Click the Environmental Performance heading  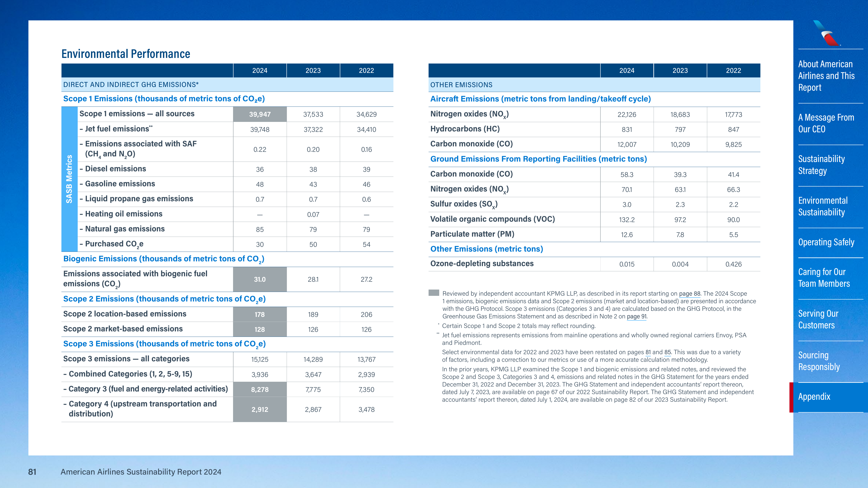[126, 54]
